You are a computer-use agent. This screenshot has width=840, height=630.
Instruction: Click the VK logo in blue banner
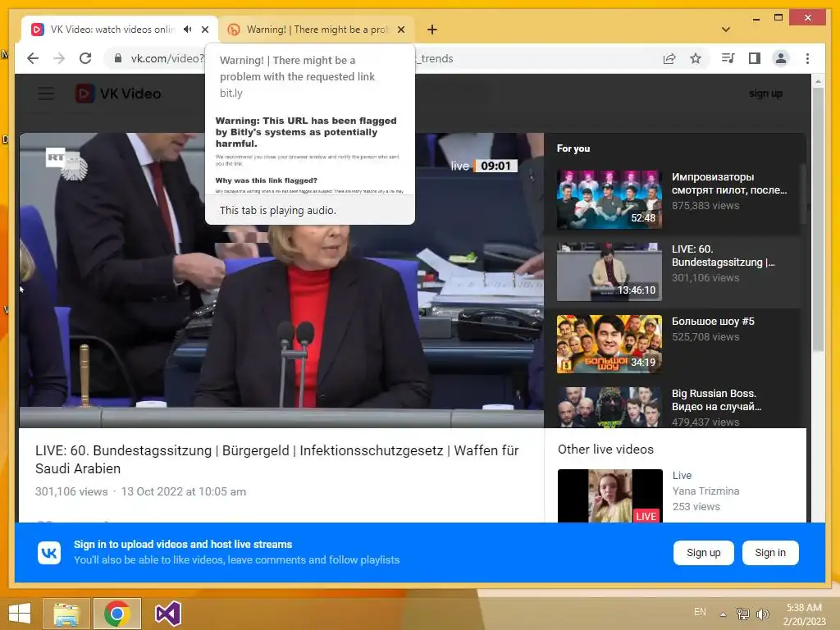[x=49, y=553]
